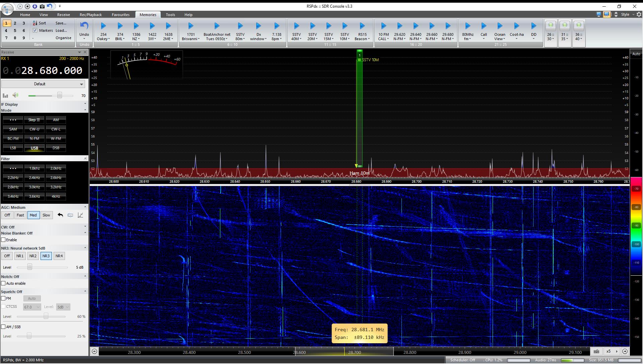Switch to the Favourites tab
Screen dimensions: 643x364
[121, 15]
